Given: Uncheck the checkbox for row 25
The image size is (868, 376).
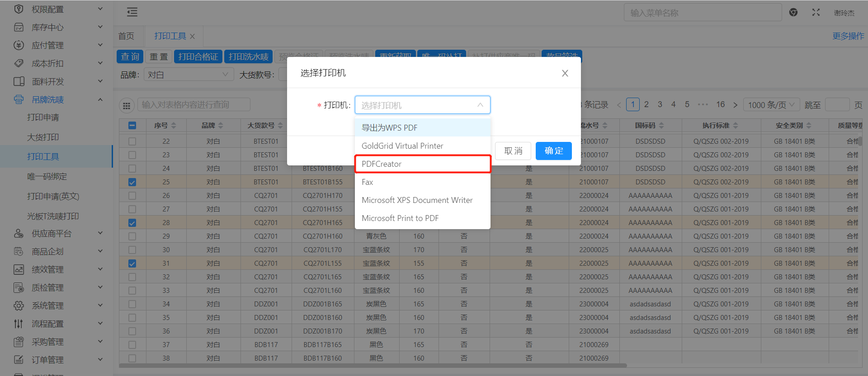Looking at the screenshot, I should [x=132, y=182].
